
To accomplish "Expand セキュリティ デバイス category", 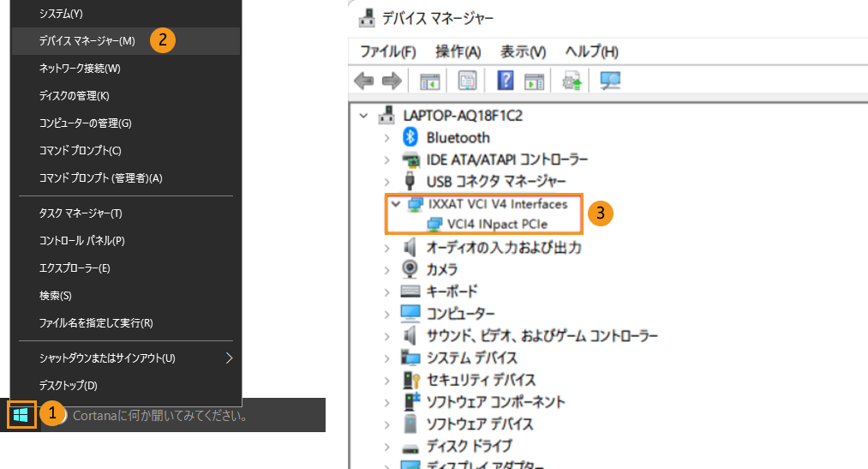I will (x=387, y=381).
